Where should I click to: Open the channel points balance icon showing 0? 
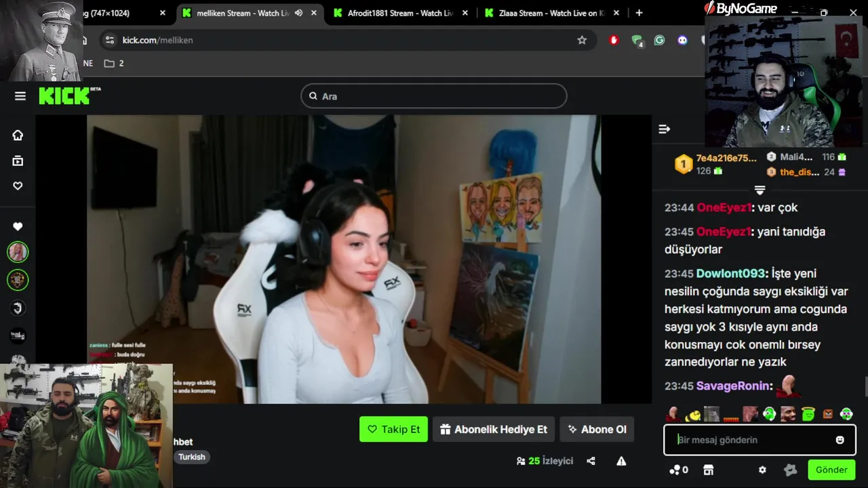[x=679, y=470]
